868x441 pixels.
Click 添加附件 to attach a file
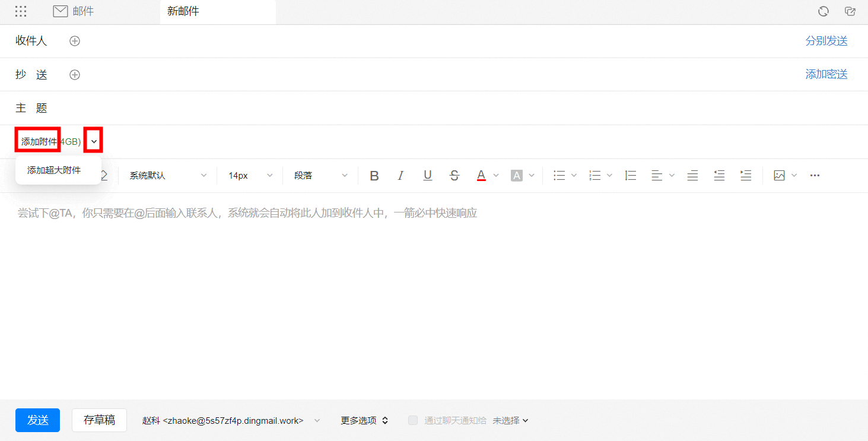click(x=39, y=142)
